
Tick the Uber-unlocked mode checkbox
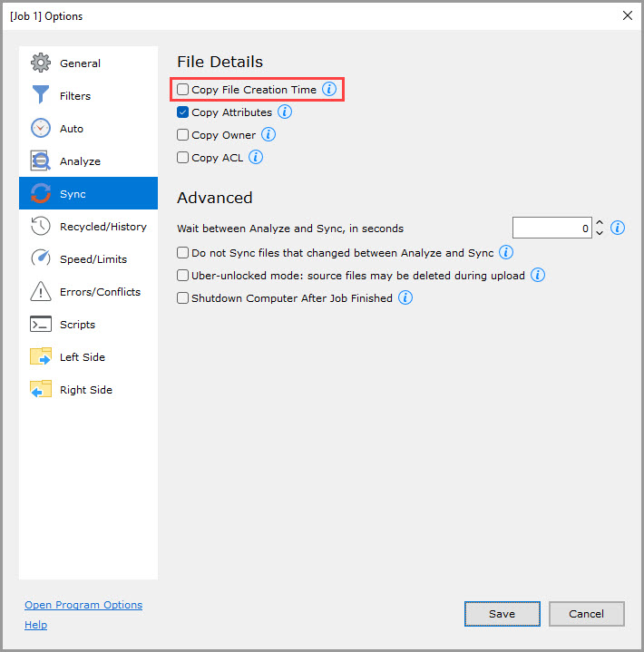pyautogui.click(x=183, y=275)
